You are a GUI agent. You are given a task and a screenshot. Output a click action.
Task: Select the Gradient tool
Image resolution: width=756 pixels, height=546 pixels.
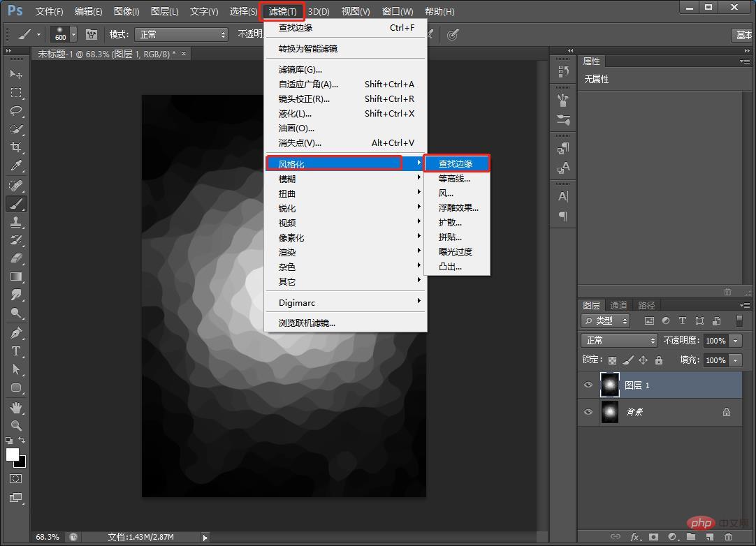(16, 276)
